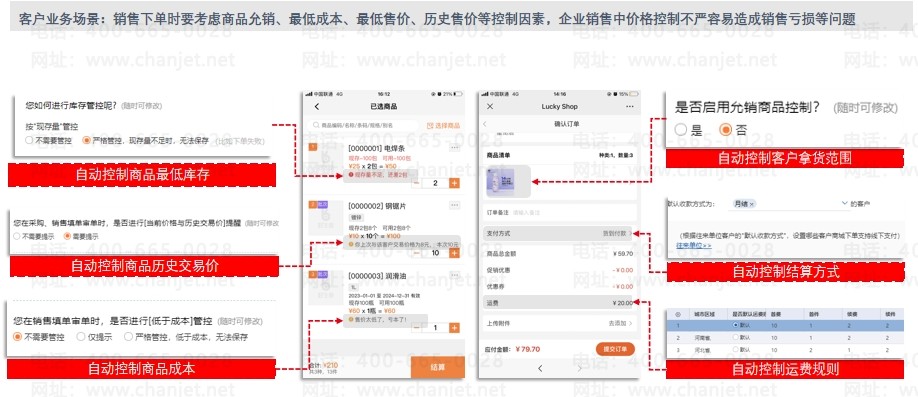Click 河北省 cell in freight table
This screenshot has height=397, width=918.
click(703, 350)
